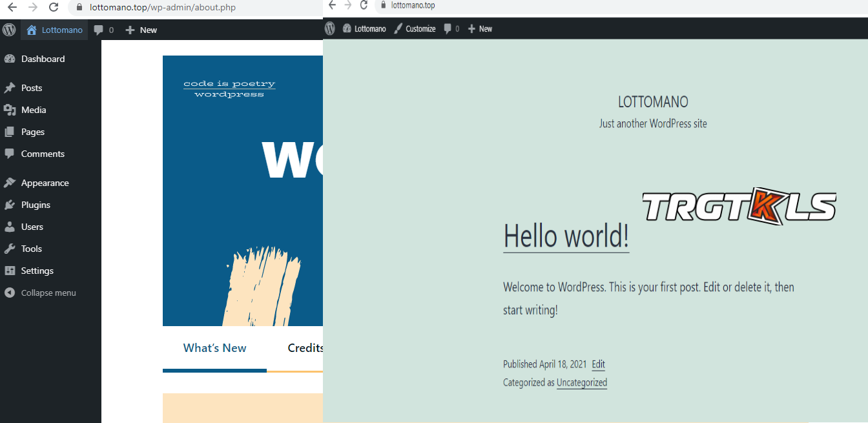Click the Edit link next to publish date
Image resolution: width=868 pixels, height=423 pixels.
tap(598, 364)
